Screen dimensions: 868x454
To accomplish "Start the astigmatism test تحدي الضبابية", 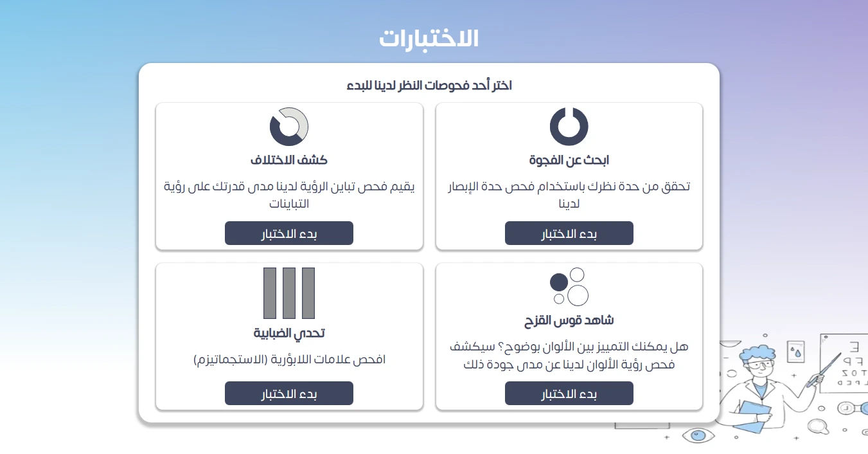I will pyautogui.click(x=289, y=394).
